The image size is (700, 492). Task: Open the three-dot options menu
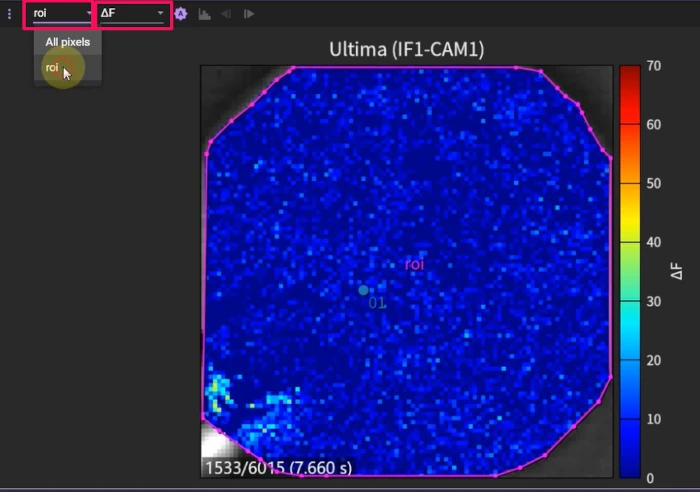tap(9, 14)
